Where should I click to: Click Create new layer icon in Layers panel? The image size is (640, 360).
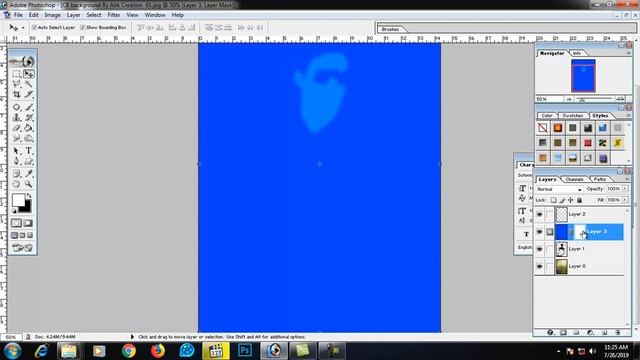coord(604,333)
